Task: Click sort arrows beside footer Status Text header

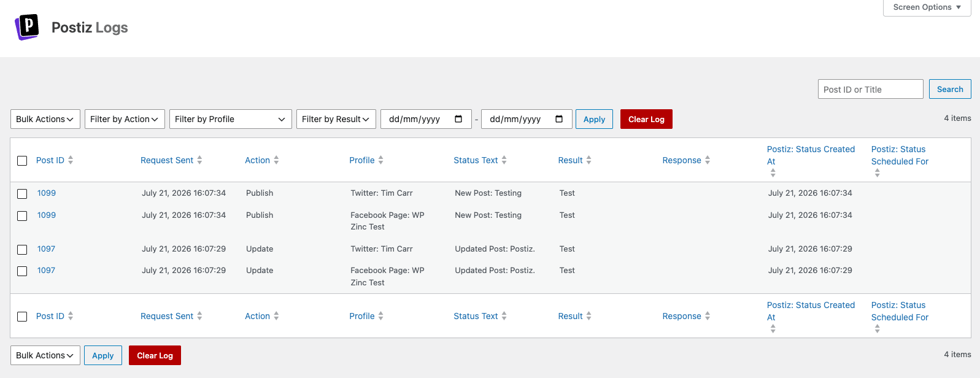Action: (x=504, y=316)
